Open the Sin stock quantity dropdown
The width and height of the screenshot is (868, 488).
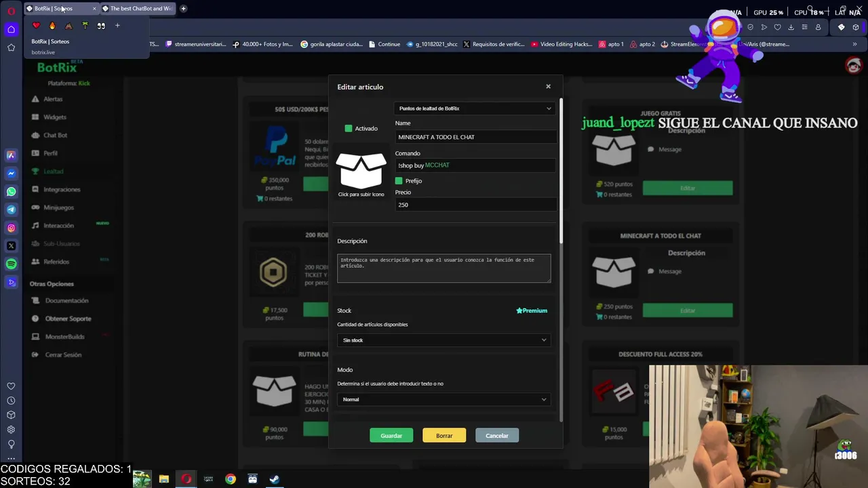click(x=444, y=340)
